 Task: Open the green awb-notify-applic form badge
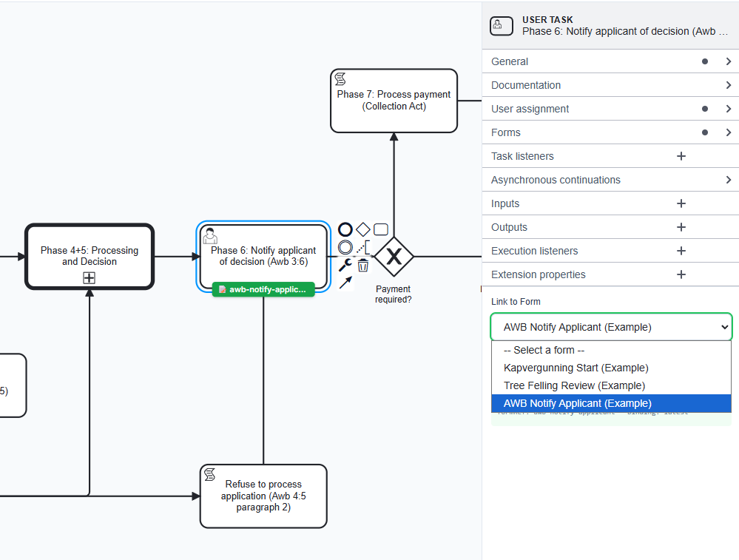click(x=263, y=289)
